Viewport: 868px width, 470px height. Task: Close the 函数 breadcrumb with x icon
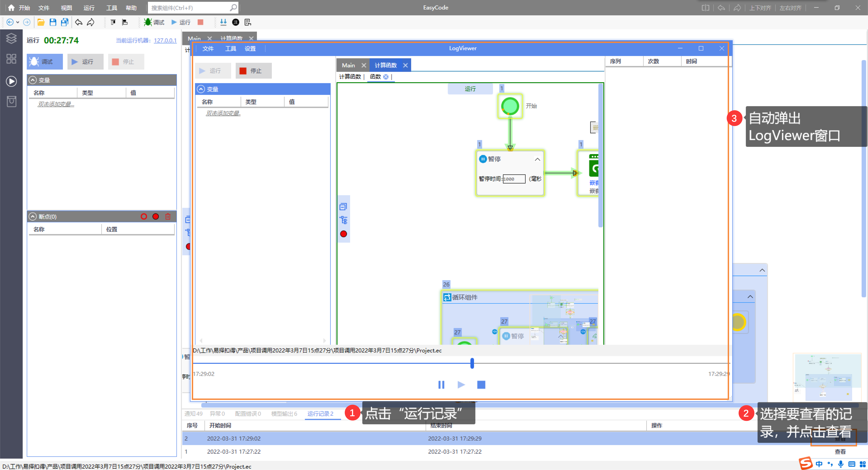386,77
